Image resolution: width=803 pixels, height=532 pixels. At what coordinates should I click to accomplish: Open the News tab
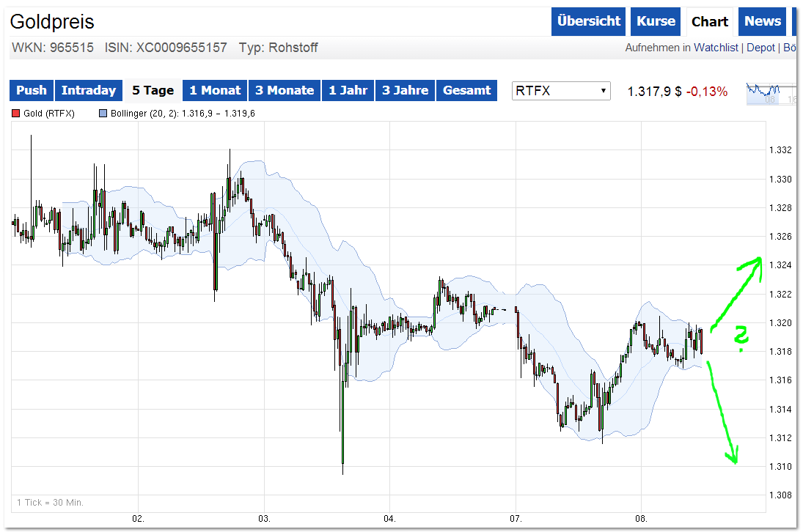click(762, 21)
